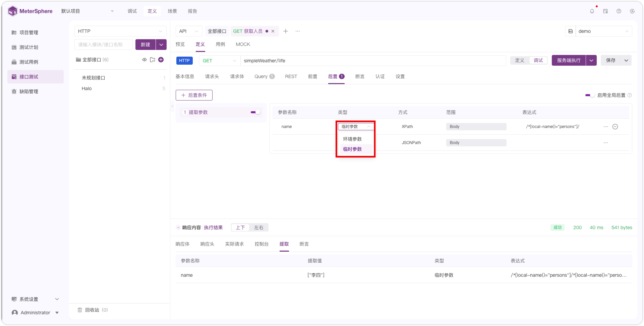
Task: Toggle the eye icon beside 全部接口
Action: tap(144, 60)
